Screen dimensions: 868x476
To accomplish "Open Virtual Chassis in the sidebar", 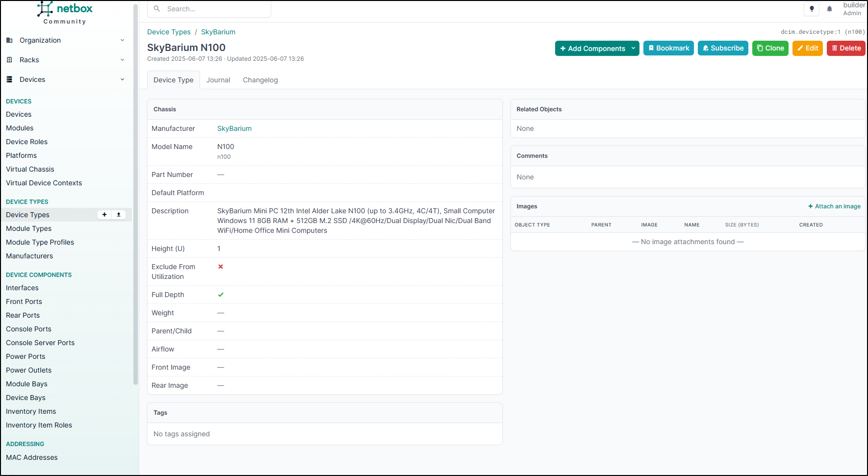I will click(30, 169).
